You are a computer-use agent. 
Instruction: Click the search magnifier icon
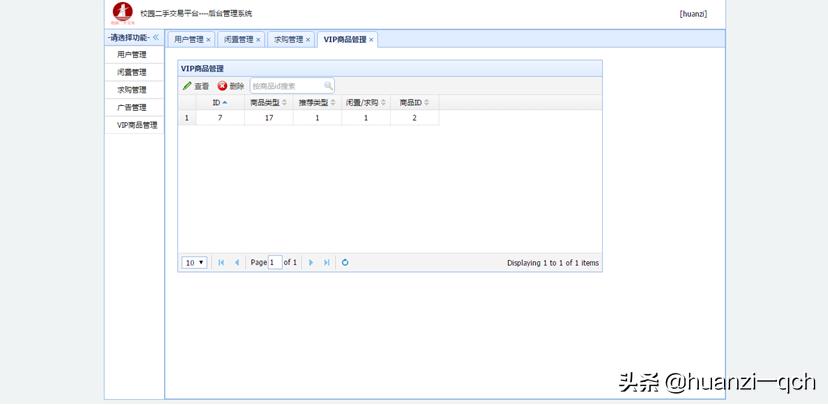coord(328,86)
